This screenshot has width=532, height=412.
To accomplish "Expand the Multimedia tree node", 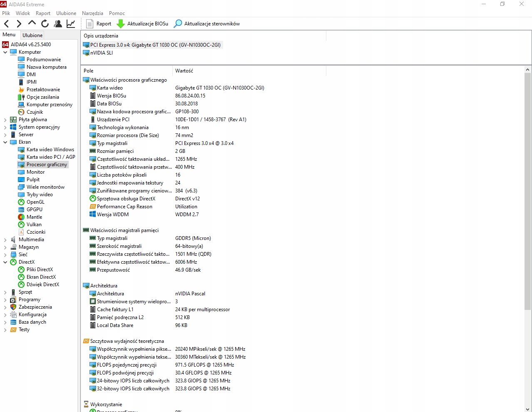I will pyautogui.click(x=5, y=240).
